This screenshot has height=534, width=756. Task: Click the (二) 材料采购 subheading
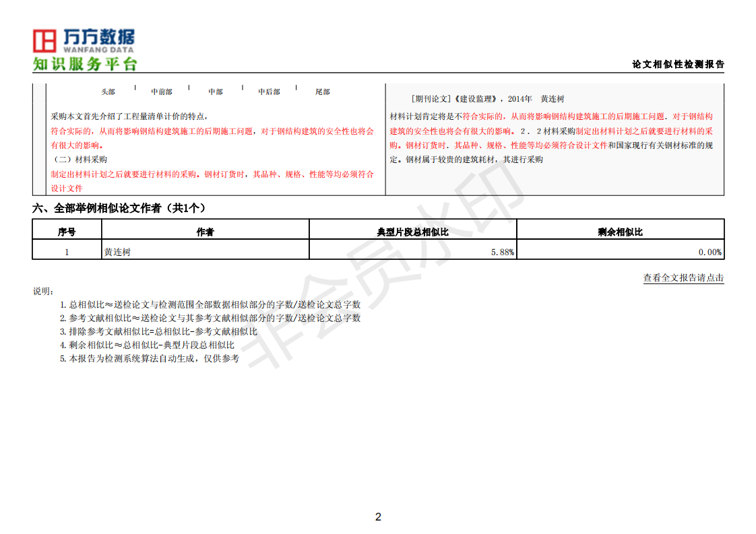(x=79, y=160)
